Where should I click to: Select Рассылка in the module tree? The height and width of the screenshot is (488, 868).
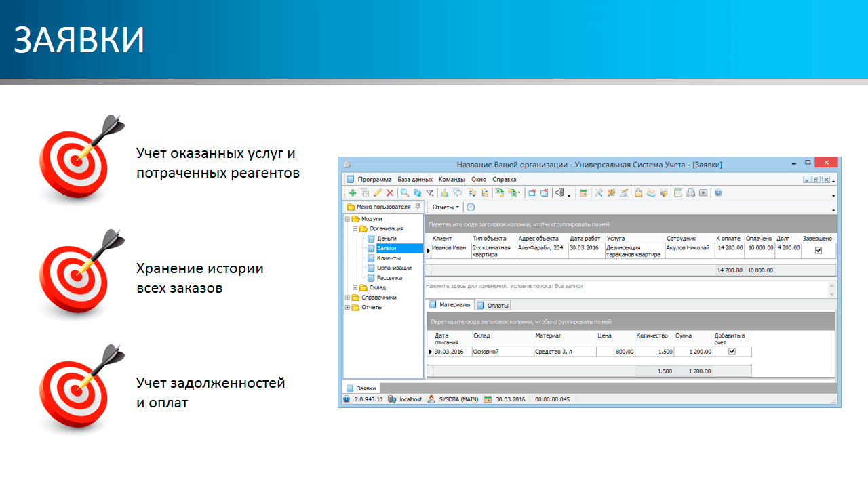click(x=389, y=278)
